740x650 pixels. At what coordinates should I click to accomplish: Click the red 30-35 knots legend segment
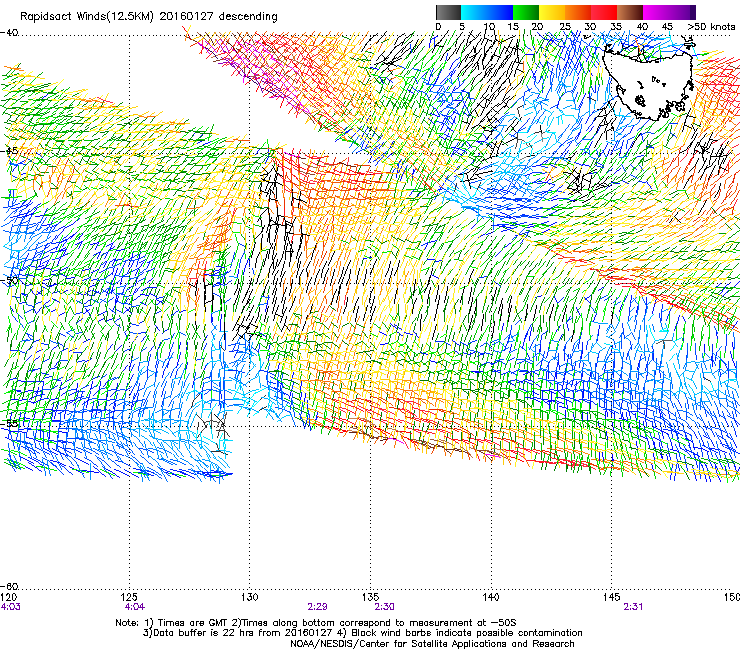coord(604,12)
